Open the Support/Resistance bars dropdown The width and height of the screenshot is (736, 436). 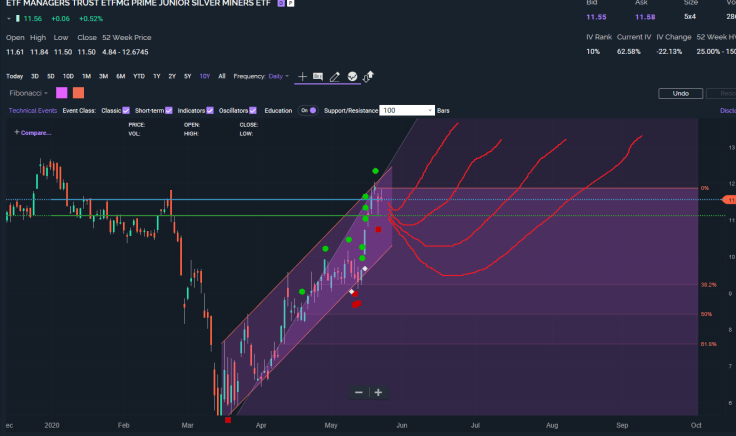click(x=431, y=110)
